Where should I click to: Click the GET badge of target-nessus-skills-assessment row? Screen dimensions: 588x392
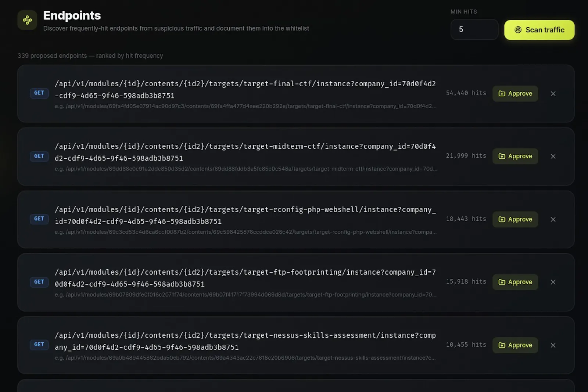[39, 345]
